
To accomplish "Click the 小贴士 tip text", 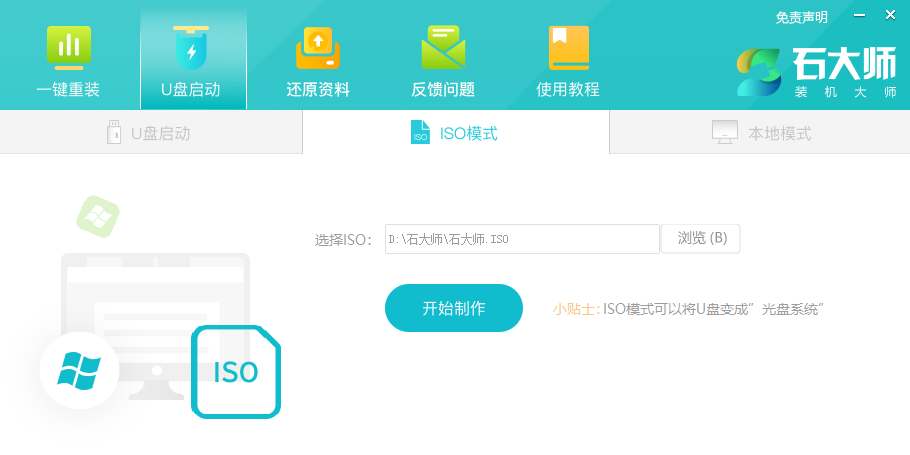I will point(688,309).
